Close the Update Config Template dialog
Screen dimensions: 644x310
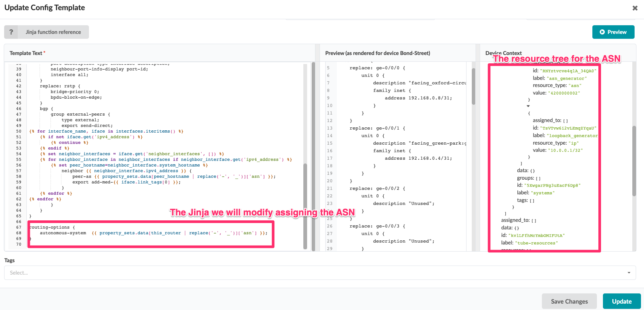coord(635,8)
